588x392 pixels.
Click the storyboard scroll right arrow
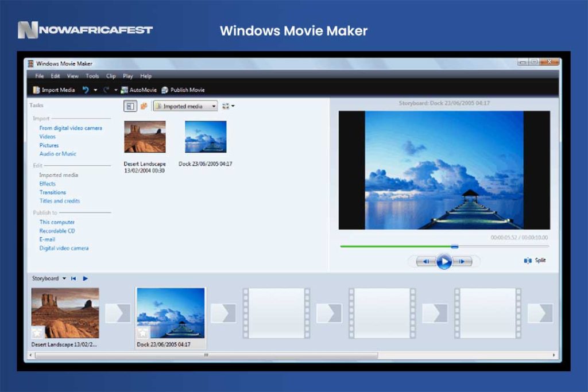point(554,355)
